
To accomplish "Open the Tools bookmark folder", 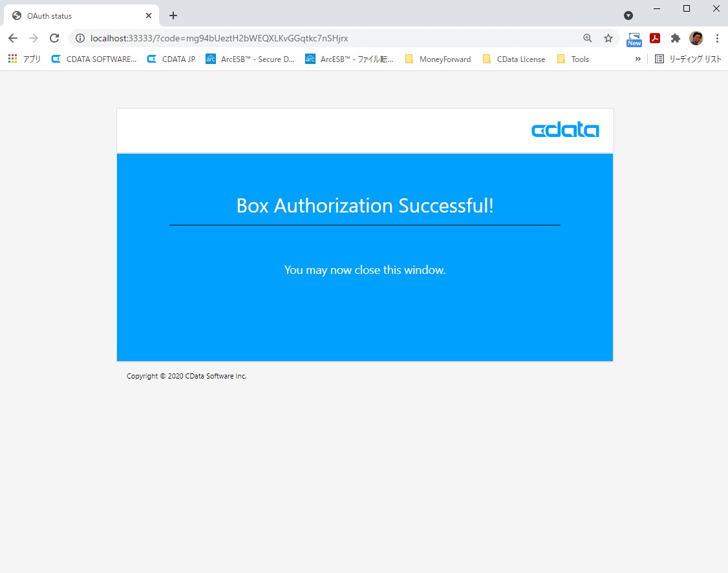I will coord(573,59).
